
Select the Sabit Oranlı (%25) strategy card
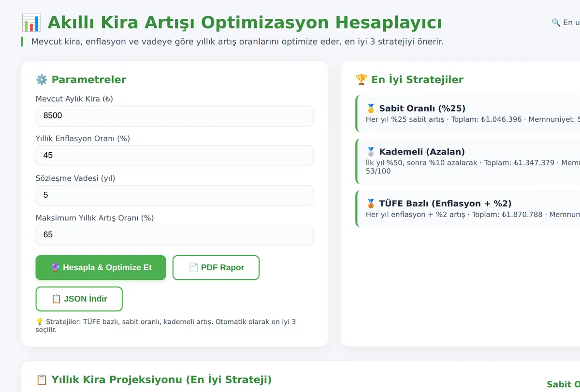[467, 114]
